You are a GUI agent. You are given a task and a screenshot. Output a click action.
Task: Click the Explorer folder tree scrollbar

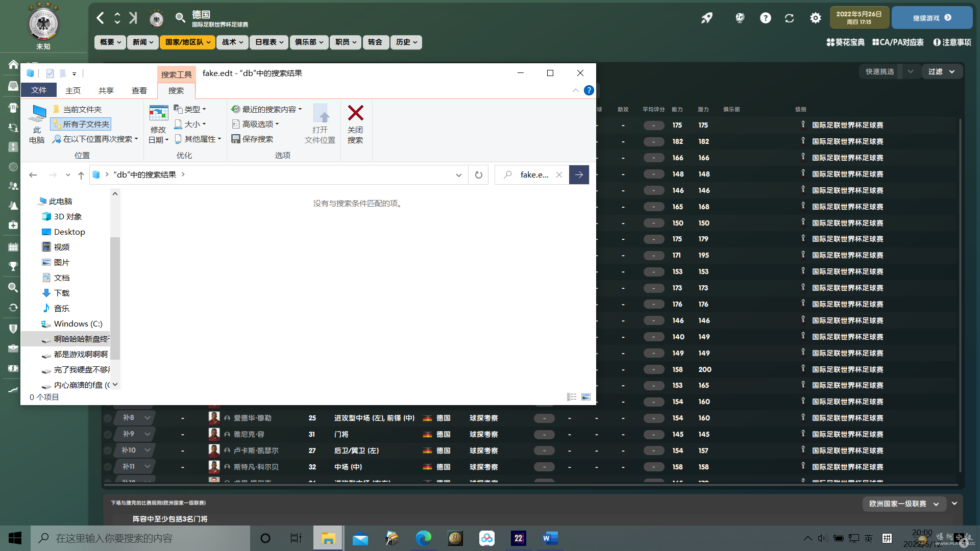115,297
